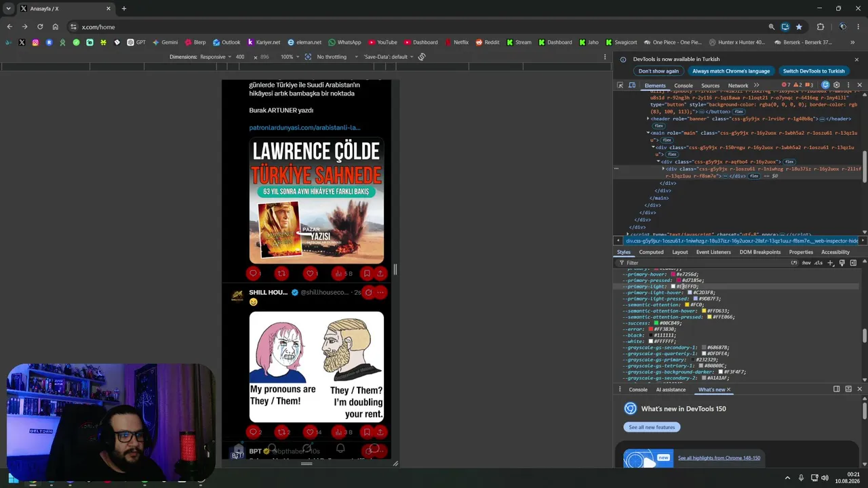The width and height of the screenshot is (868, 488).
Task: Dismiss the DevTools language notification
Action: coord(856,60)
